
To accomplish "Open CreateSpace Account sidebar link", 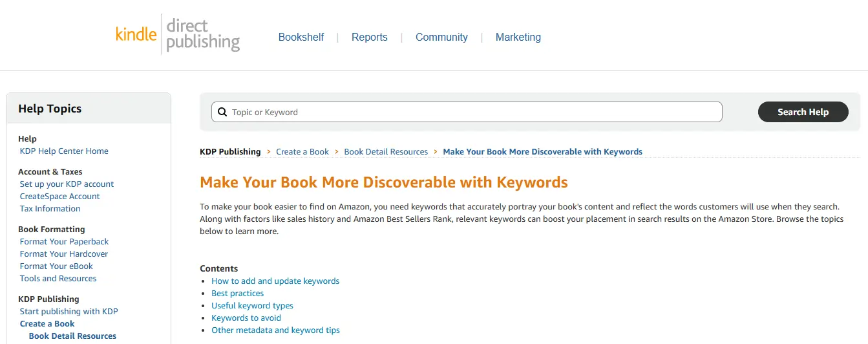I will (59, 196).
